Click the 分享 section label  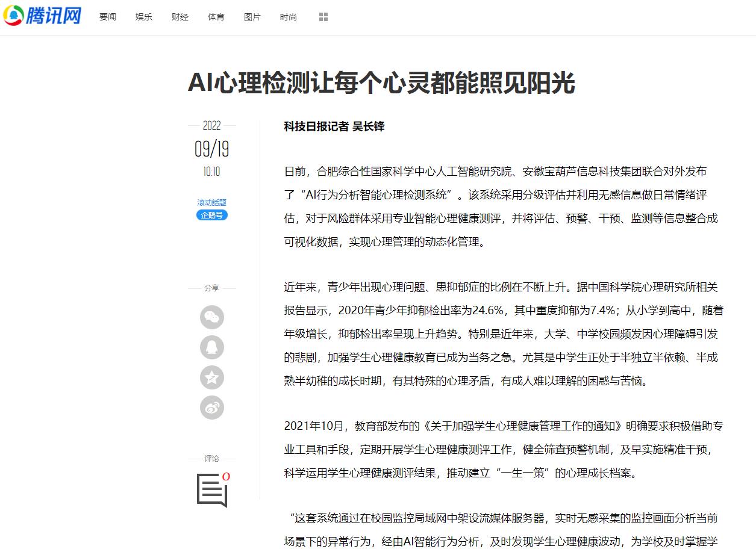coord(212,288)
